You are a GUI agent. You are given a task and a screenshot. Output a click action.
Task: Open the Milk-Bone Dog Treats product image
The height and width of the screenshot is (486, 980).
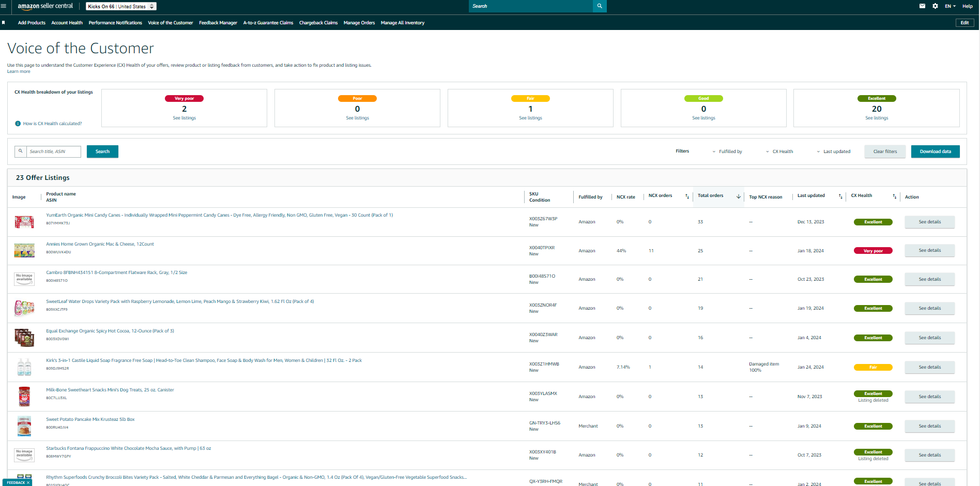[x=24, y=397]
